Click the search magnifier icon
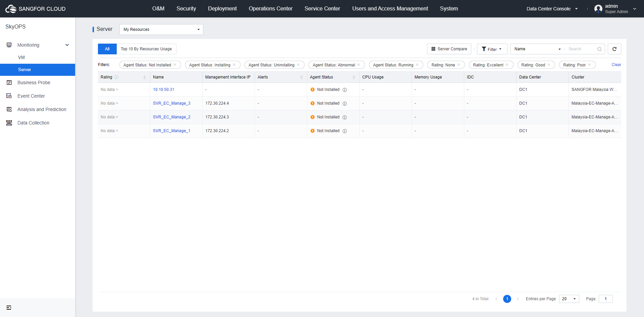The width and height of the screenshot is (644, 317). coord(599,49)
